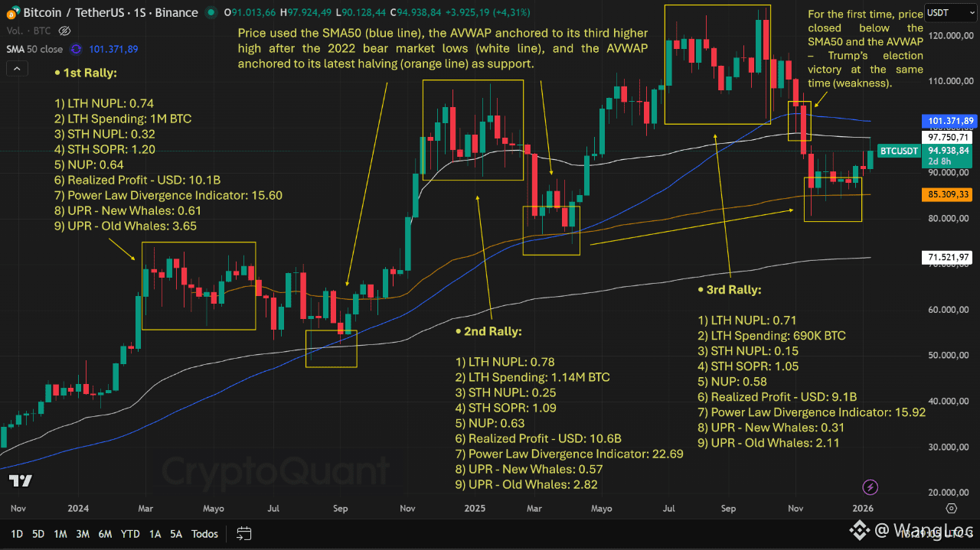Click SMA legend value 101.371,89
The height and width of the screenshot is (550, 980).
point(113,49)
